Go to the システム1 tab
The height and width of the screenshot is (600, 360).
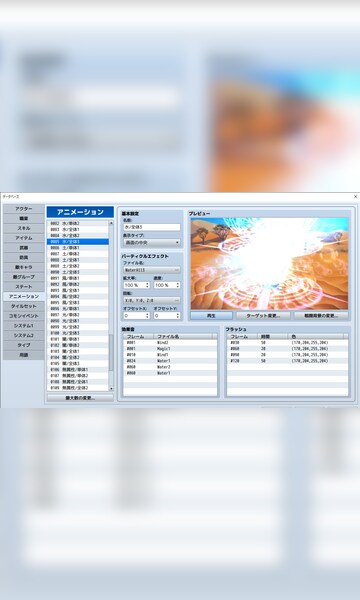(23, 326)
